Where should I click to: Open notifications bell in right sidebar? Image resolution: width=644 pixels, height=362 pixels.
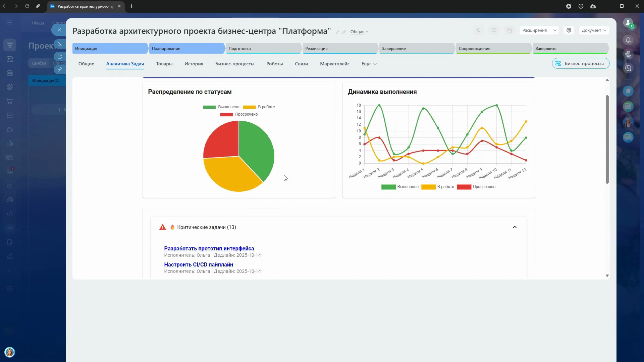[628, 40]
